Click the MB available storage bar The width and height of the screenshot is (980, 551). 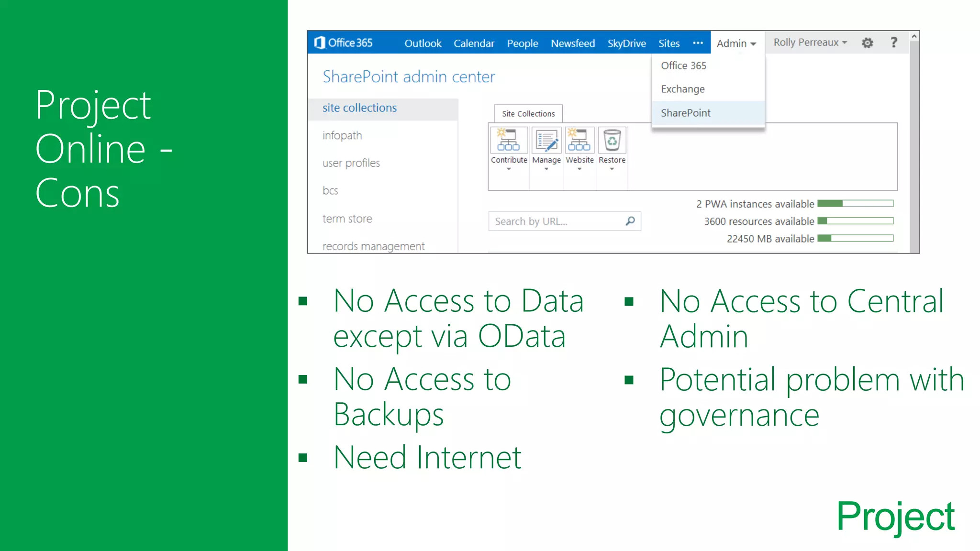(856, 238)
